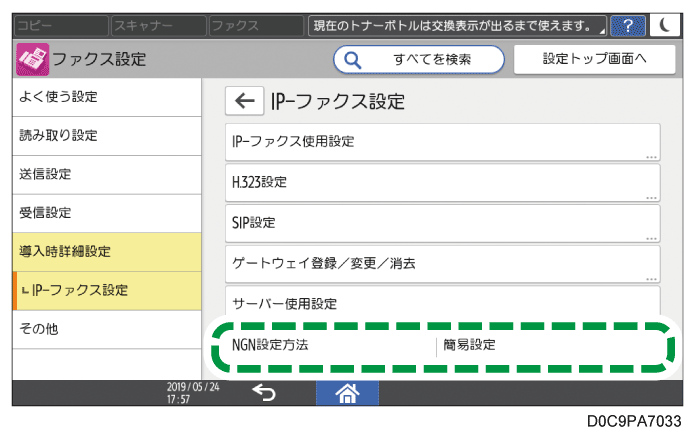
Task: Switch to the コピー tab
Action: (61, 26)
